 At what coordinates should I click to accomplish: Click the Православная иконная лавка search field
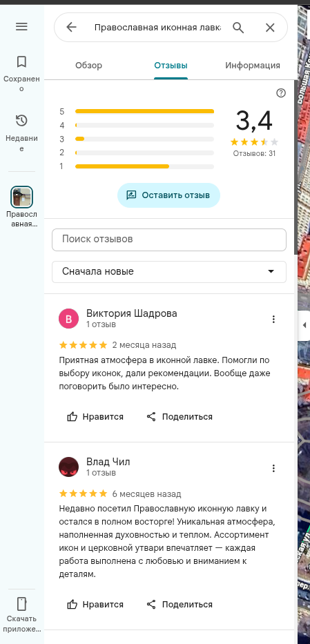coord(157,28)
